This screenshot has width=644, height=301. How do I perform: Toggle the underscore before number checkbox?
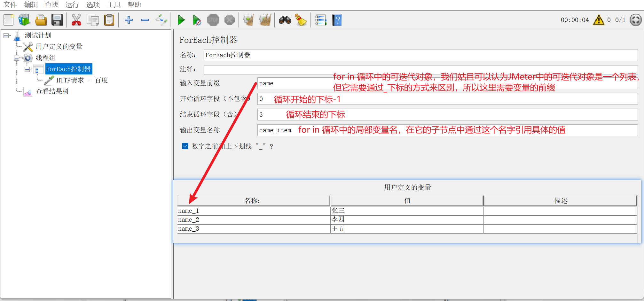185,146
